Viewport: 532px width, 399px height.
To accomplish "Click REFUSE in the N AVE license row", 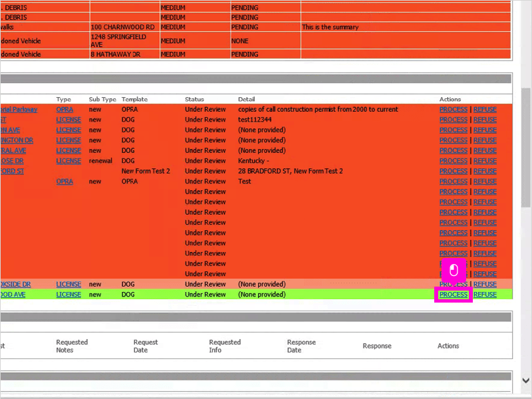I will tap(485, 130).
